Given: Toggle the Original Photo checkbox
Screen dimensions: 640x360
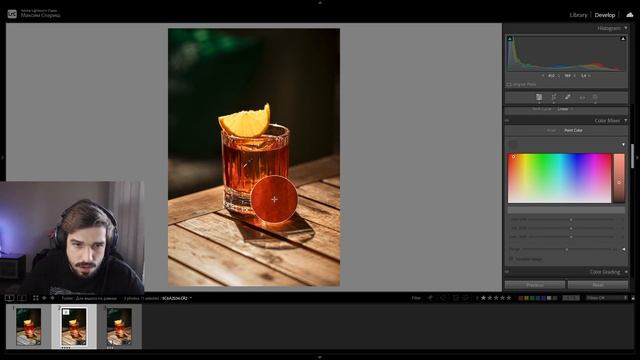Looking at the screenshot, I should pyautogui.click(x=509, y=84).
